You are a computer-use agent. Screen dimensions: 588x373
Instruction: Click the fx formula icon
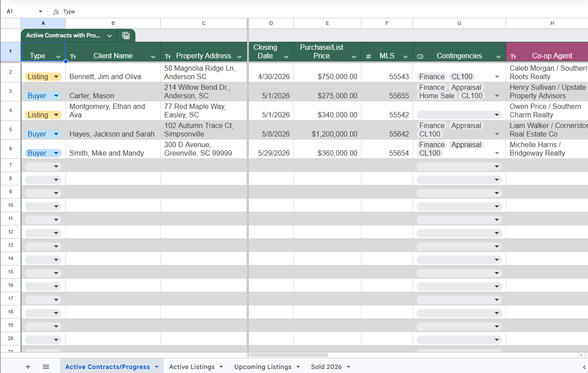coord(56,12)
